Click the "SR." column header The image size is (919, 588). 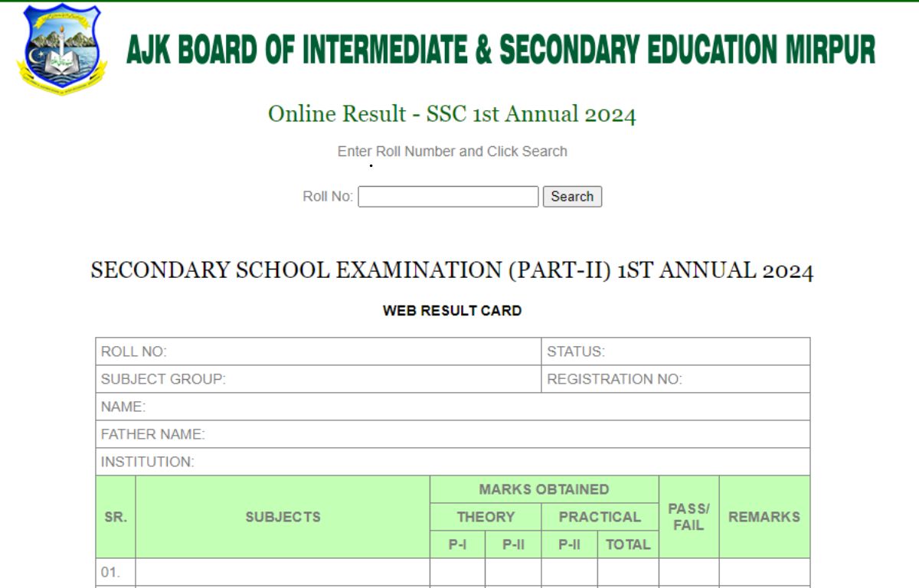(x=116, y=517)
